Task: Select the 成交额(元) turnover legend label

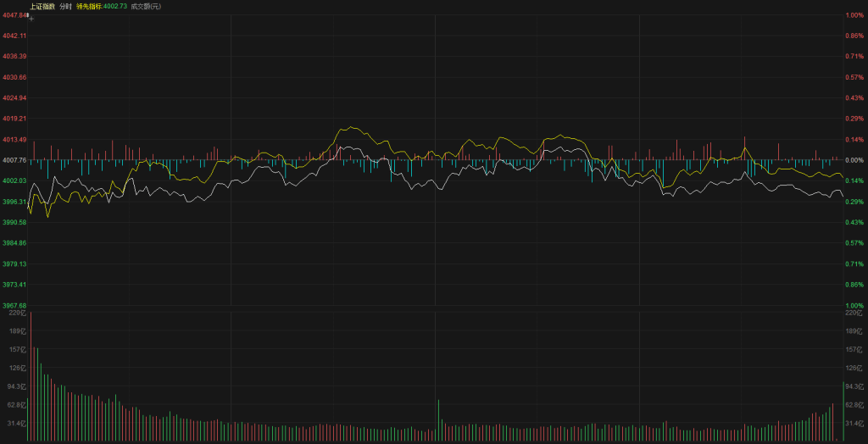Action: click(145, 6)
